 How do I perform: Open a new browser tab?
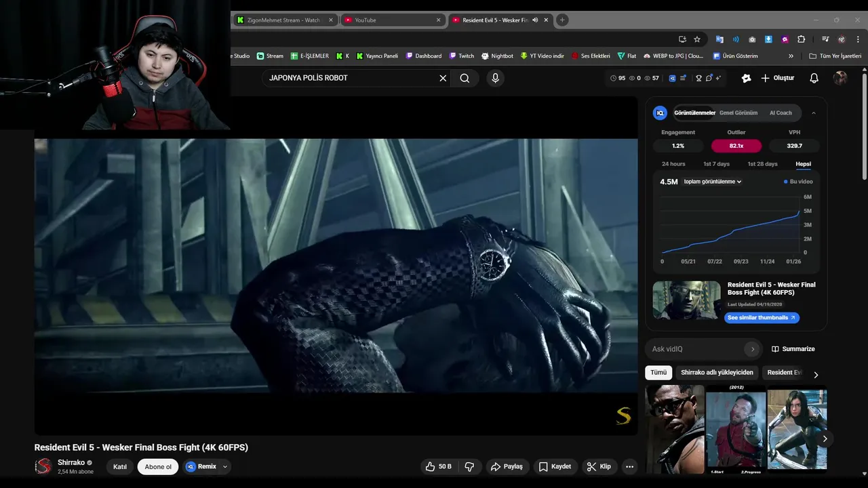point(562,20)
